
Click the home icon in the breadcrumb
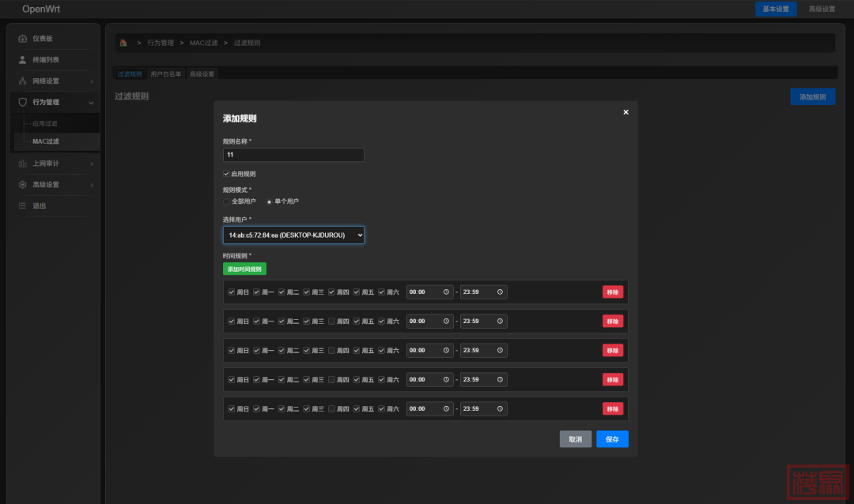123,43
